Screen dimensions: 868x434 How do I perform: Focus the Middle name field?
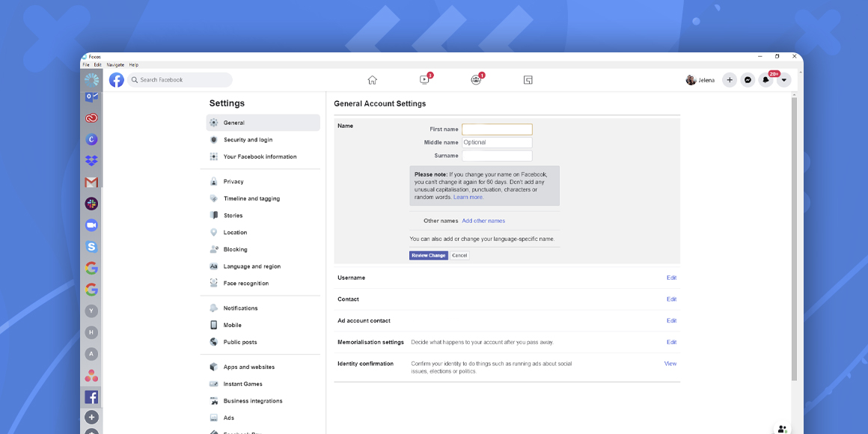click(x=497, y=142)
